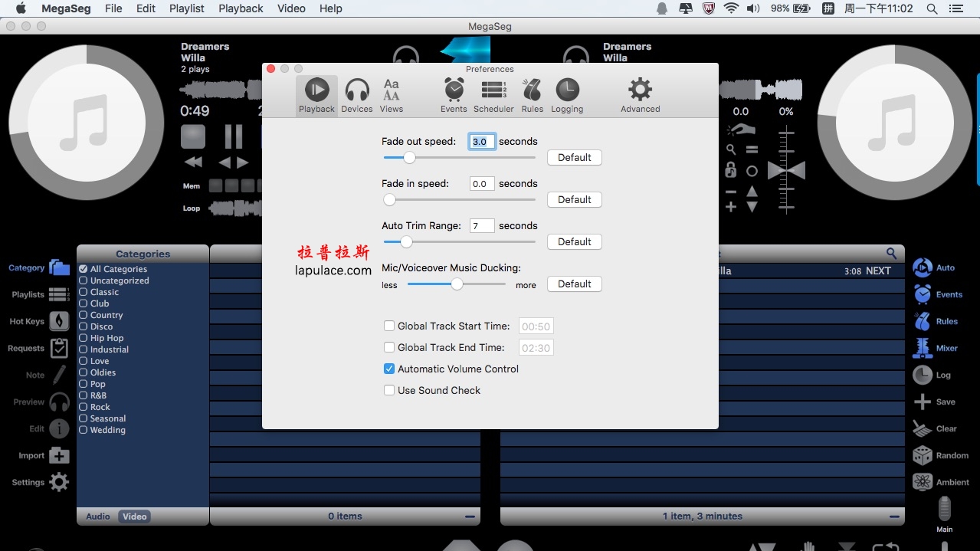
Task: Click the Clear broom icon
Action: (x=923, y=428)
